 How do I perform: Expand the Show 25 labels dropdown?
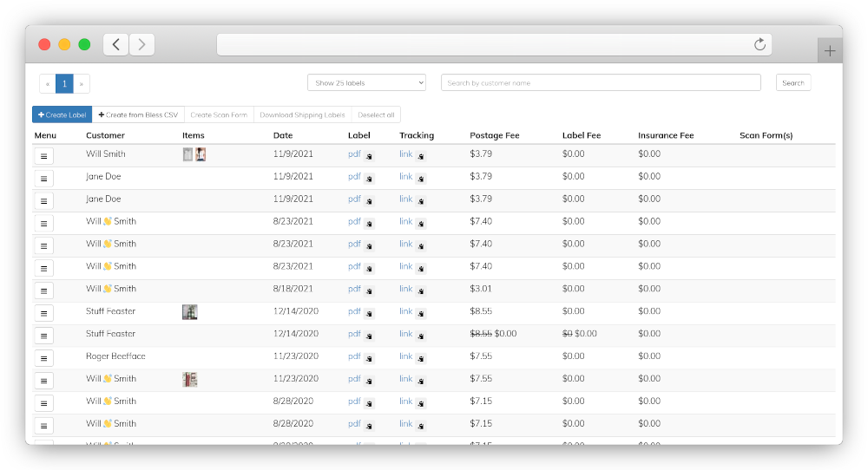coord(366,83)
